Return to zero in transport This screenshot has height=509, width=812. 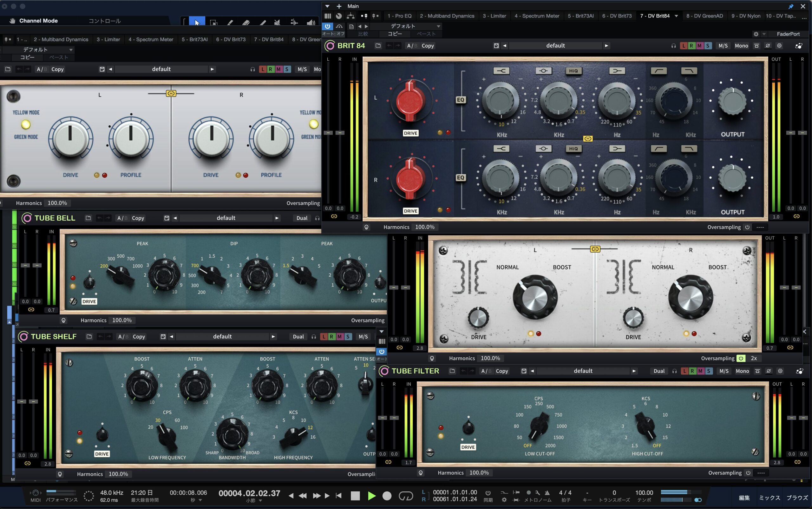[x=339, y=496]
